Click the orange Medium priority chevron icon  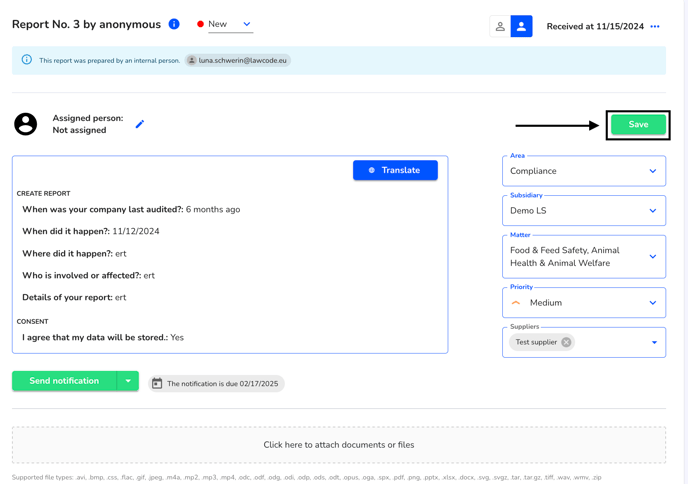click(x=516, y=303)
